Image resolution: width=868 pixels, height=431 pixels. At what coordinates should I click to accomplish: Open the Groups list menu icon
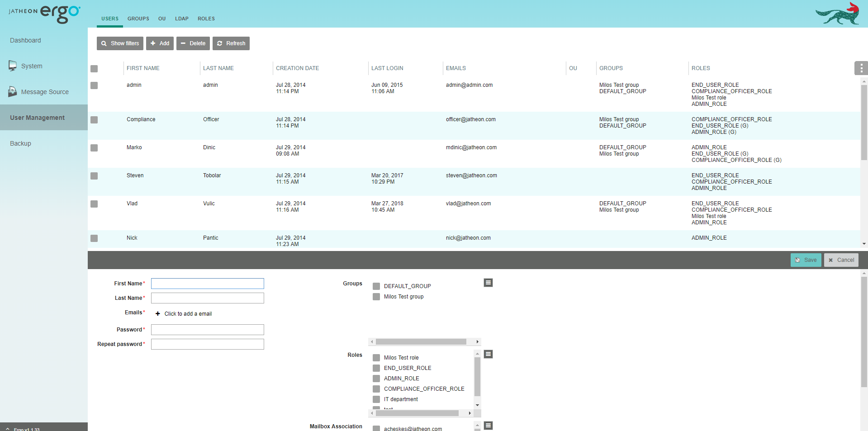coord(488,283)
